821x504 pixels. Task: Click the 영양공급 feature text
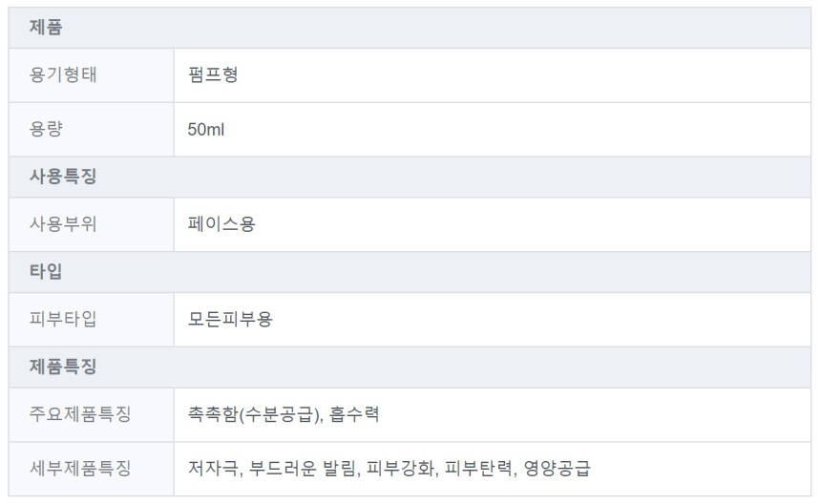(557, 468)
